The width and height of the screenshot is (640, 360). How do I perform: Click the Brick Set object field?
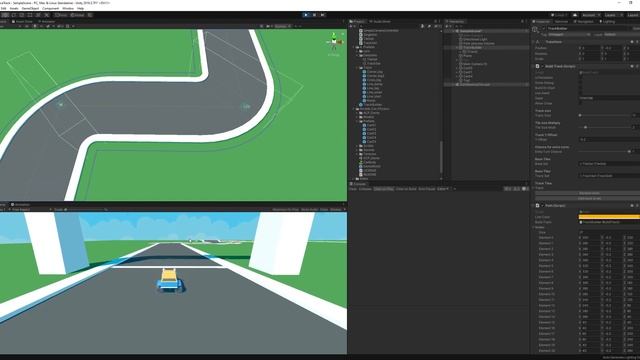click(x=609, y=164)
